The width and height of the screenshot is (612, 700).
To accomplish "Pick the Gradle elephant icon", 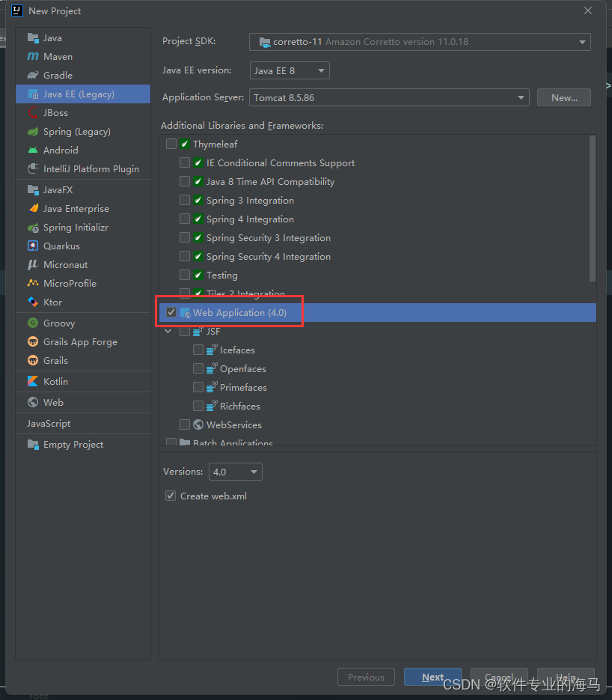I will tap(33, 76).
